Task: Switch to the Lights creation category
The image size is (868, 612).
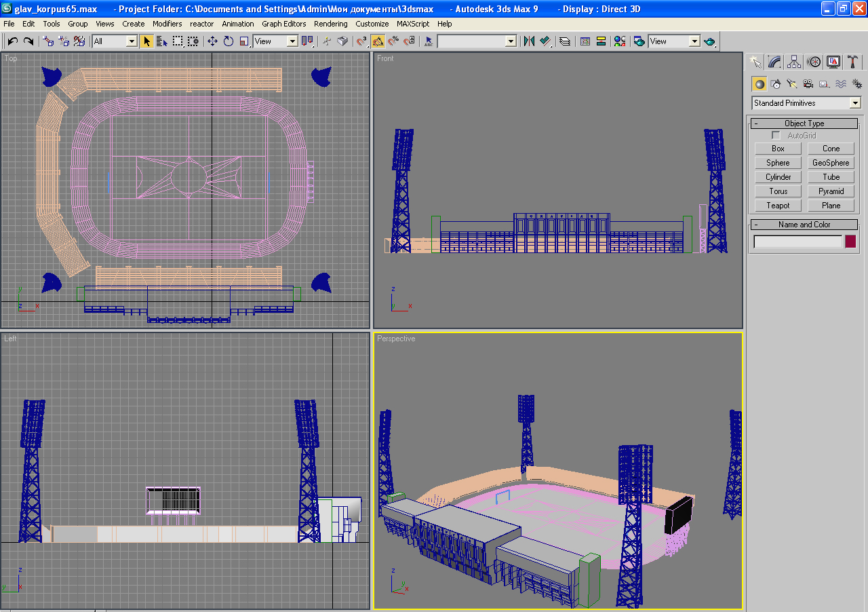Action: point(791,84)
